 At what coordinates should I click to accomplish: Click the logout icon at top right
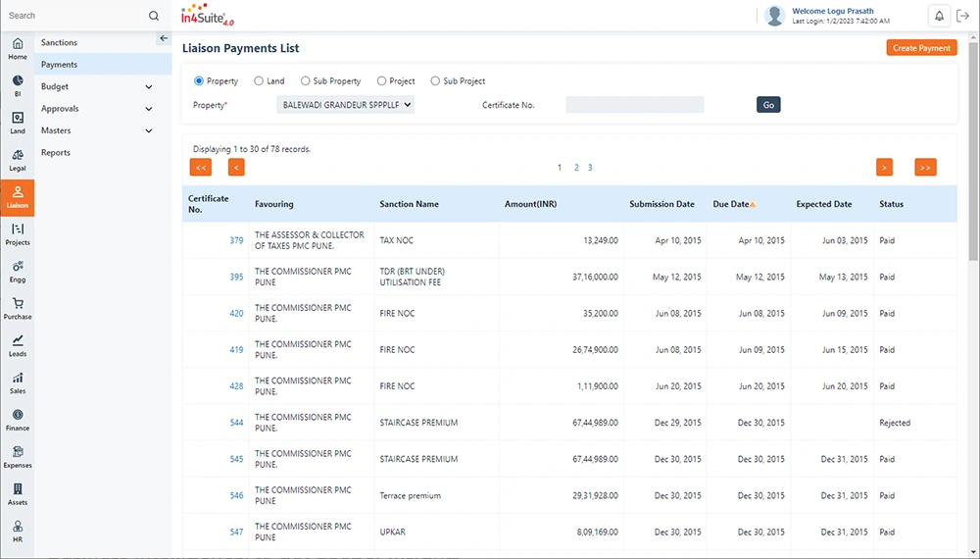tap(962, 16)
